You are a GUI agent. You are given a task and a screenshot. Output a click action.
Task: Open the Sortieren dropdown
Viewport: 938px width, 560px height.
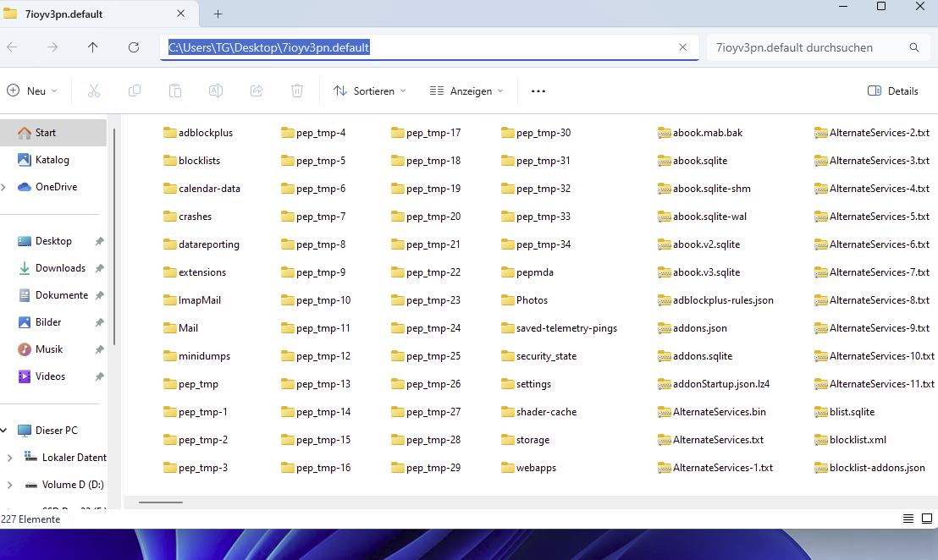370,91
